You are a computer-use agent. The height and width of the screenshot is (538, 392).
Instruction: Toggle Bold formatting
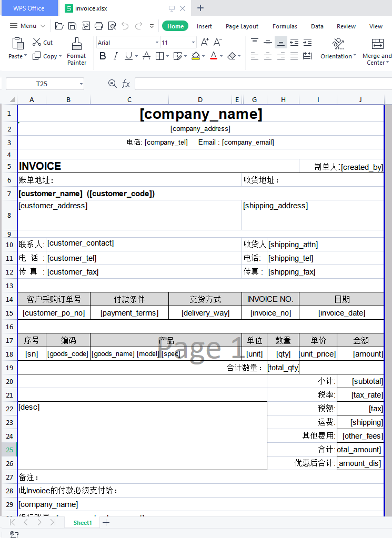point(103,56)
